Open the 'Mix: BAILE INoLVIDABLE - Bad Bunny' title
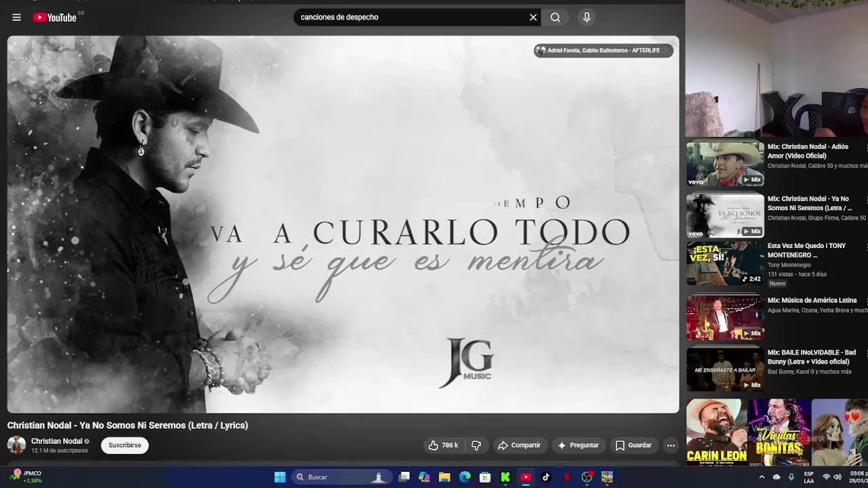This screenshot has width=868, height=488. click(x=812, y=357)
